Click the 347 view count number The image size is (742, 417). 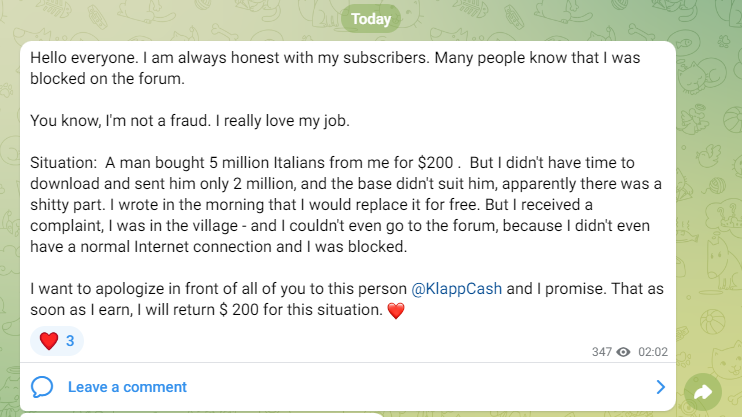coord(601,352)
